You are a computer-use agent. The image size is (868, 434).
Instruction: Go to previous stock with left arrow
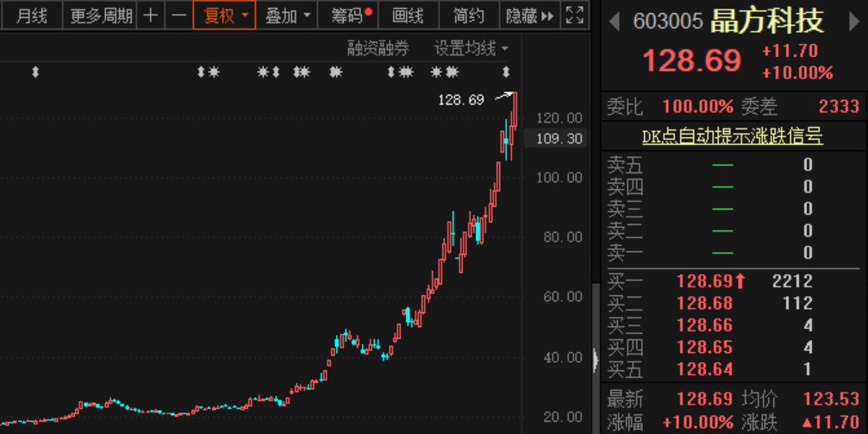(615, 22)
